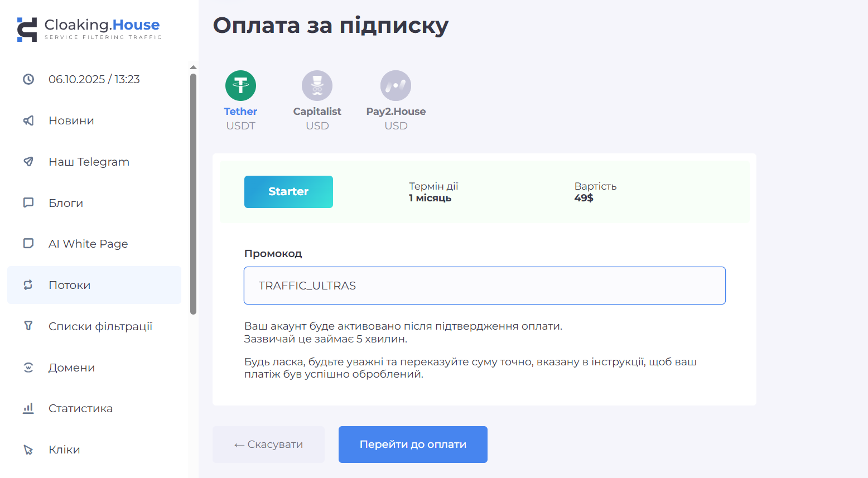
Task: Pick the Pay2.House USD payment icon
Action: pyautogui.click(x=396, y=86)
